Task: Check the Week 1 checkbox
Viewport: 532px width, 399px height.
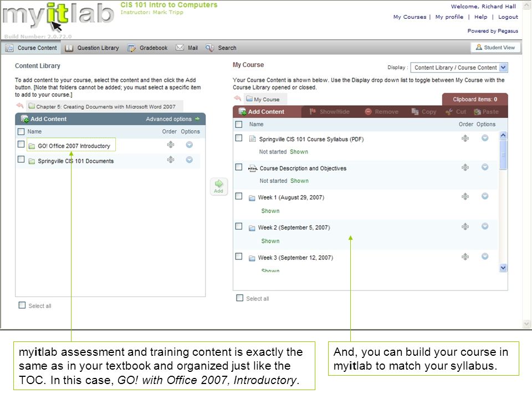Action: 239,196
